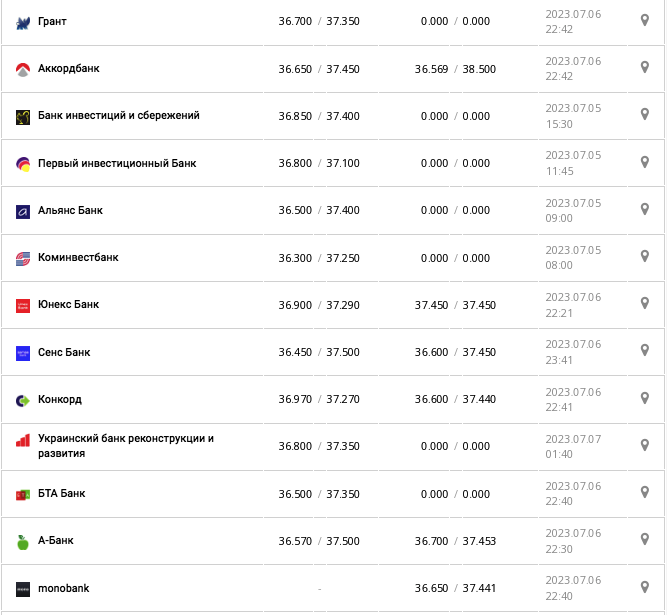Screen dimensions: 667x615
Task: Click the monobank black logo icon
Action: coord(23,589)
